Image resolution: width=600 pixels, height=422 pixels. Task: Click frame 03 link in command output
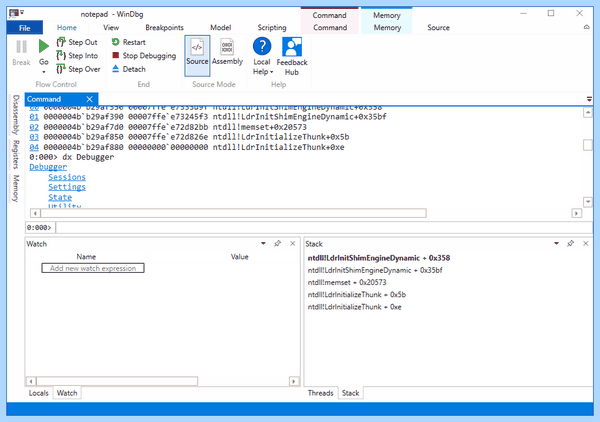[x=34, y=137]
